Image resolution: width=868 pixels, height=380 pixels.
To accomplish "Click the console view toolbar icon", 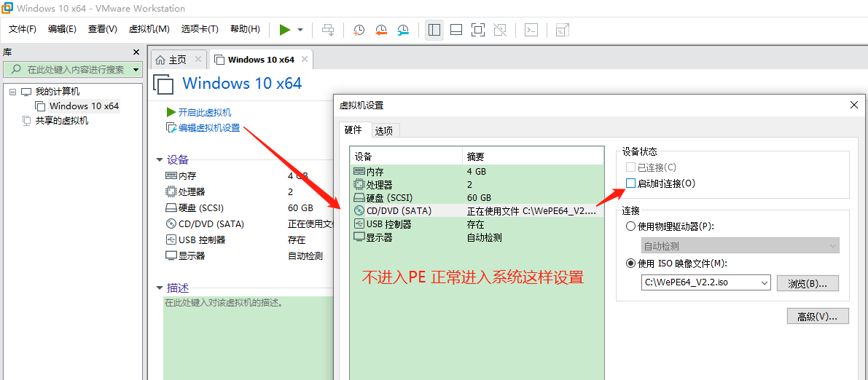I will 531,30.
